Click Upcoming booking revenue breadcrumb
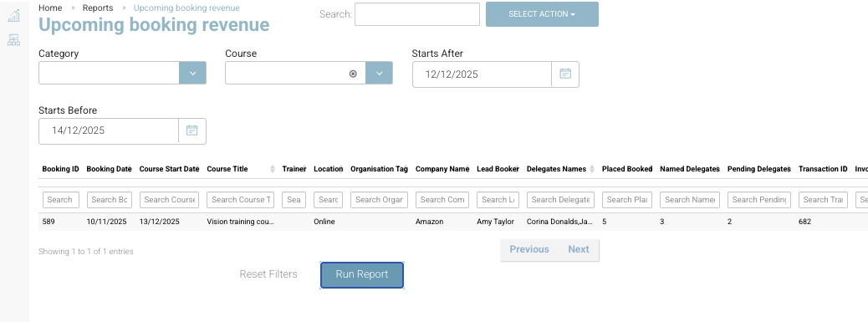Viewport: 868px width, 322px height. click(x=186, y=8)
